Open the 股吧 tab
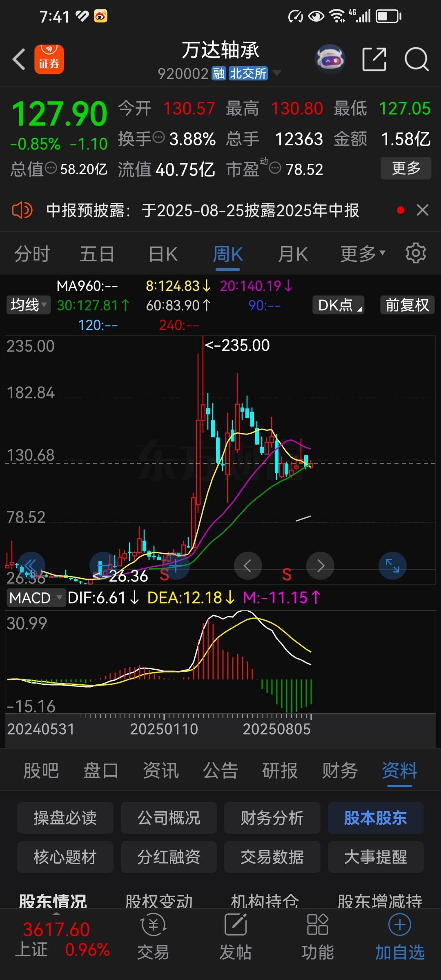This screenshot has width=441, height=980. (x=41, y=771)
